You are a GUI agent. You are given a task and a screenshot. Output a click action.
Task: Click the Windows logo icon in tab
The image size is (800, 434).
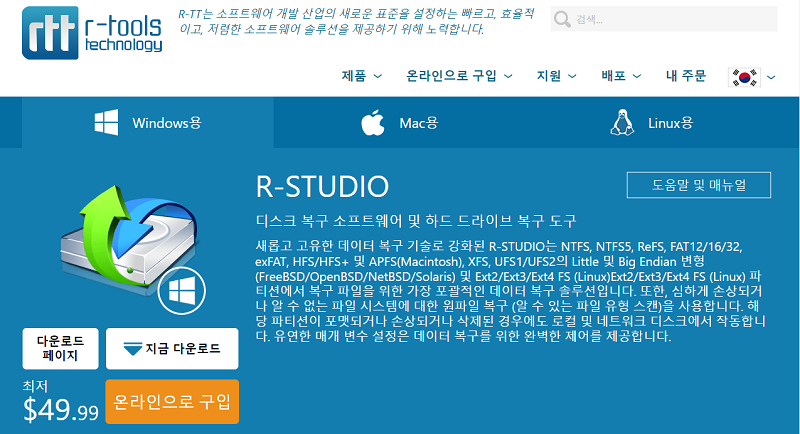tap(107, 122)
